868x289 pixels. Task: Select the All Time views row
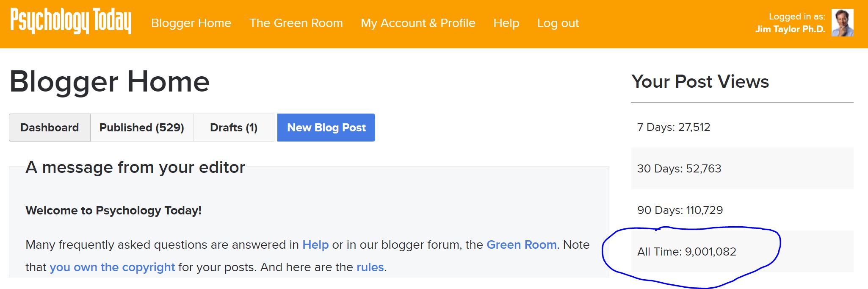(x=742, y=251)
